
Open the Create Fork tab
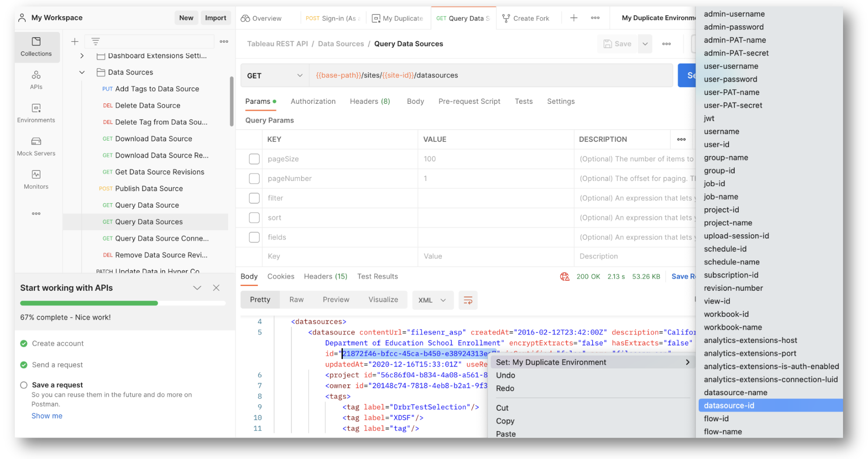(x=526, y=18)
